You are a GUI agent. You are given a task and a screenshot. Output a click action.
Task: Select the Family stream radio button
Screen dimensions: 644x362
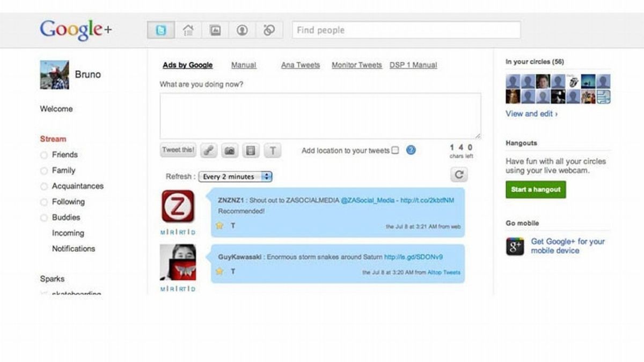[x=43, y=170]
